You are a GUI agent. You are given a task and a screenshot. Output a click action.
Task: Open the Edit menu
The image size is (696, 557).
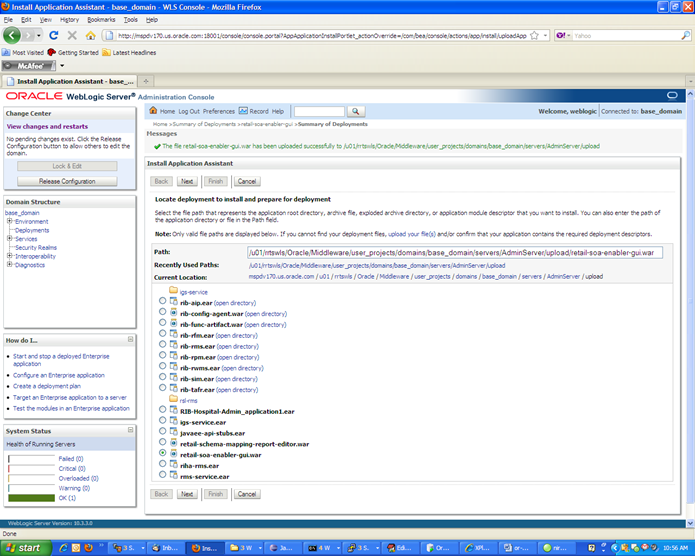click(26, 20)
